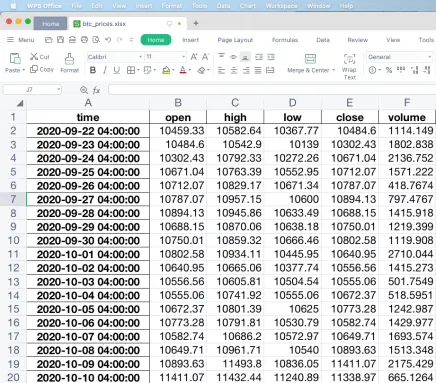Expand quick access toolbar customize arrow
The width and height of the screenshot is (436, 383).
(x=131, y=40)
